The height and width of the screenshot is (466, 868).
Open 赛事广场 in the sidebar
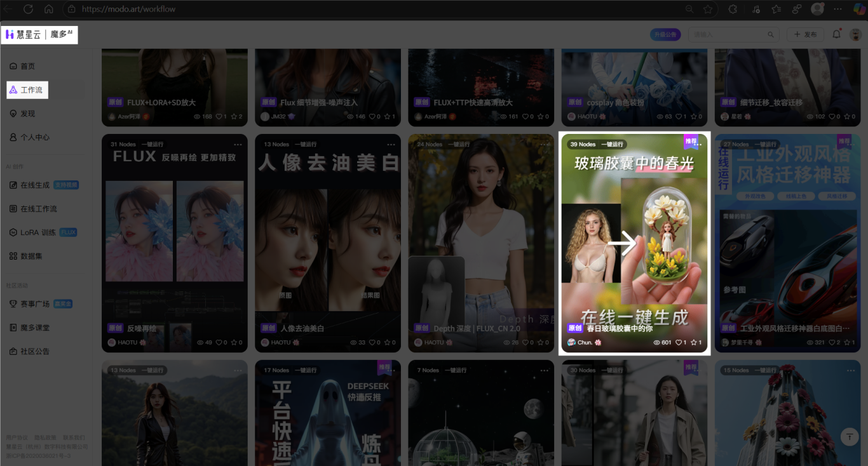click(42, 304)
